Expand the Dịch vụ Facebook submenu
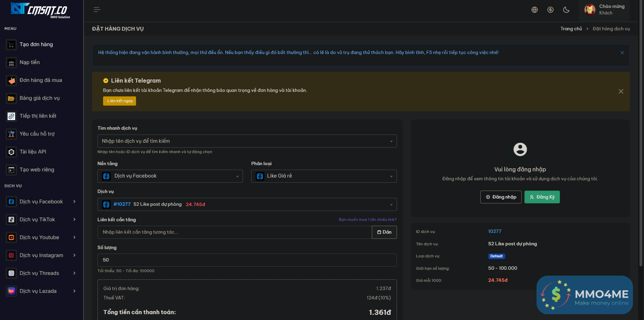 [x=74, y=202]
